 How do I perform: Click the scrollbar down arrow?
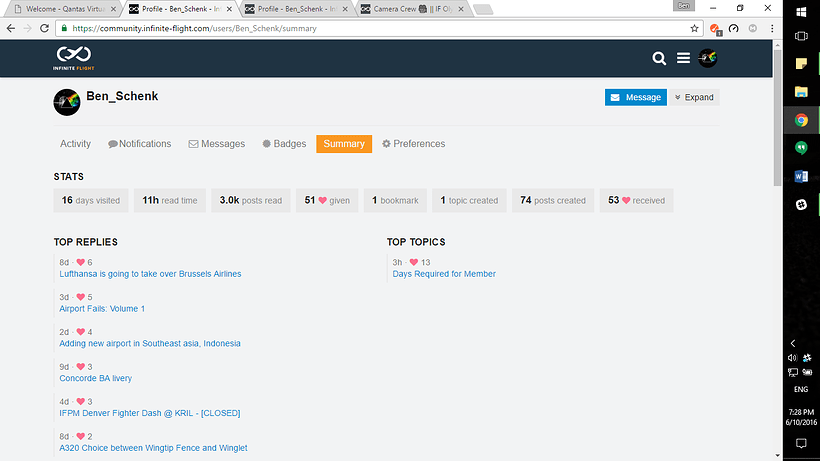coord(777,456)
